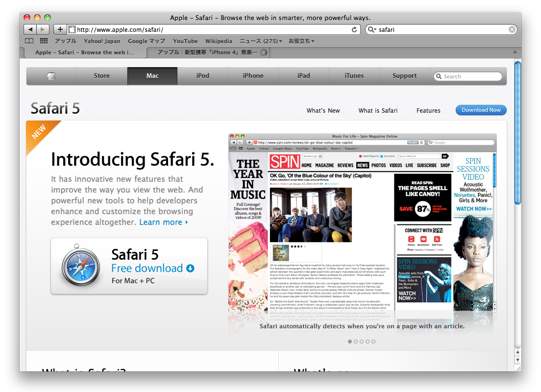Open the Wikipedia bookmark
Screen dimensions: 541x392
click(x=219, y=41)
